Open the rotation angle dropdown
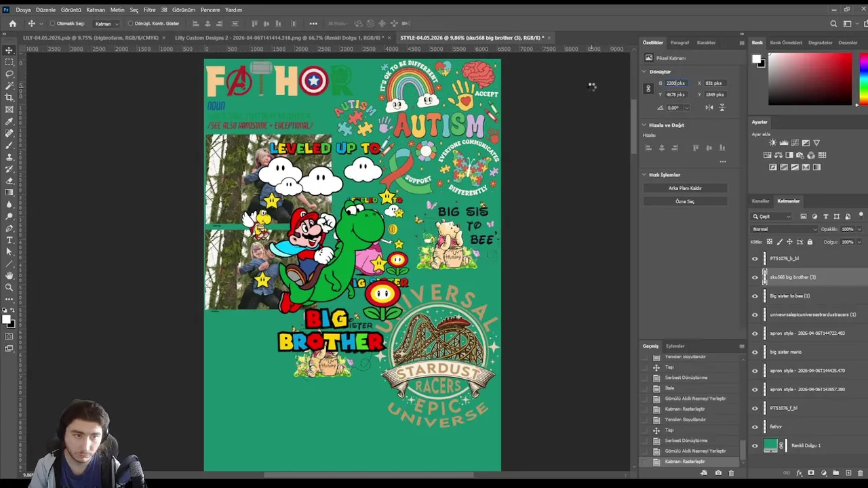The width and height of the screenshot is (868, 488). click(686, 108)
